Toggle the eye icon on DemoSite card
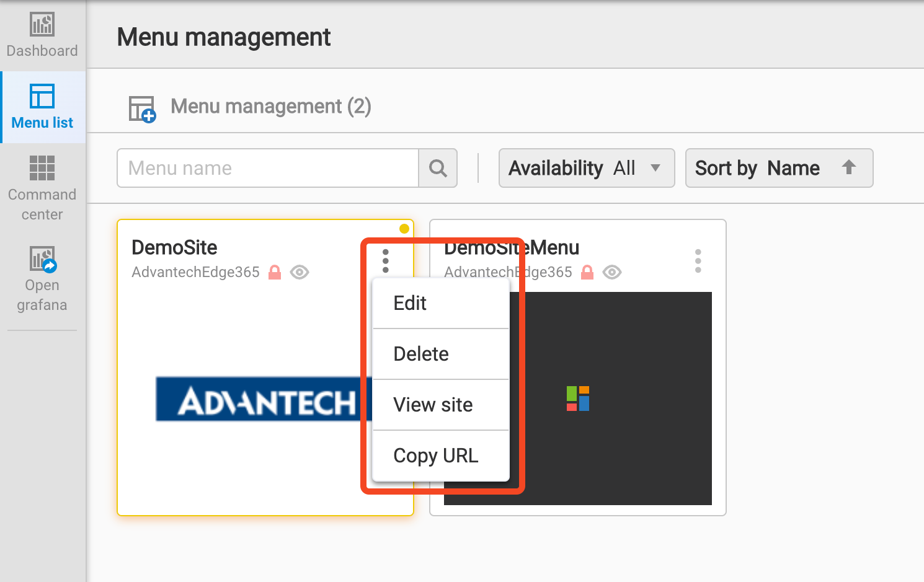 (x=300, y=272)
